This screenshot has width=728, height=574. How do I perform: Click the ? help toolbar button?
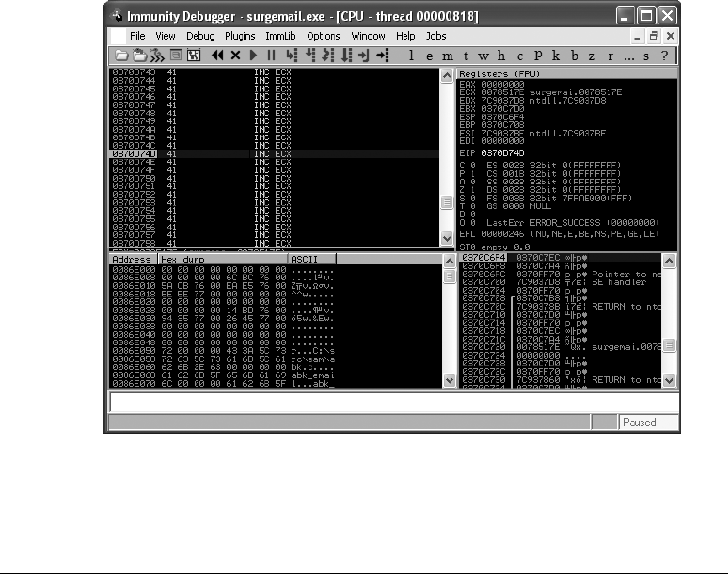664,56
